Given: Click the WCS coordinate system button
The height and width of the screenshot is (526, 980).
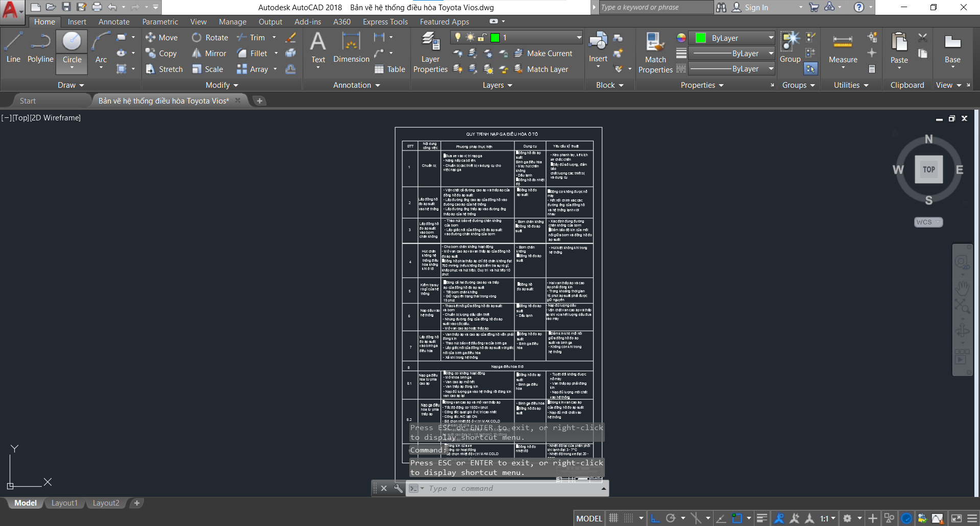Looking at the screenshot, I should tap(928, 222).
